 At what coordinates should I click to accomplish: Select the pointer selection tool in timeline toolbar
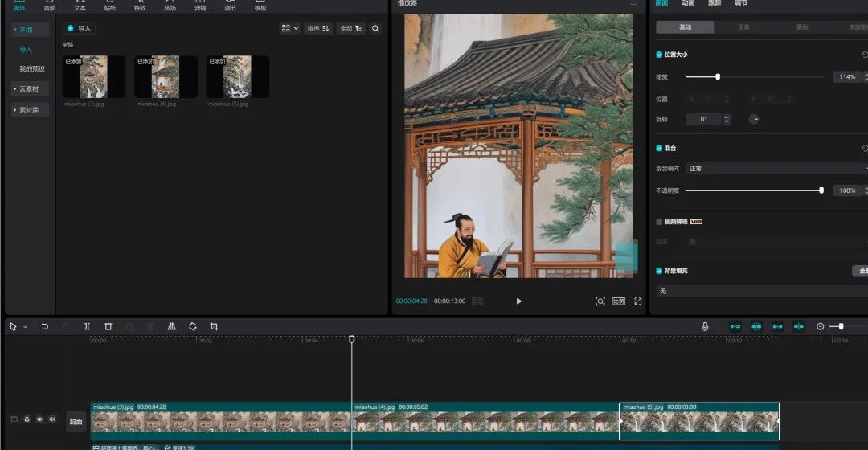tap(13, 326)
